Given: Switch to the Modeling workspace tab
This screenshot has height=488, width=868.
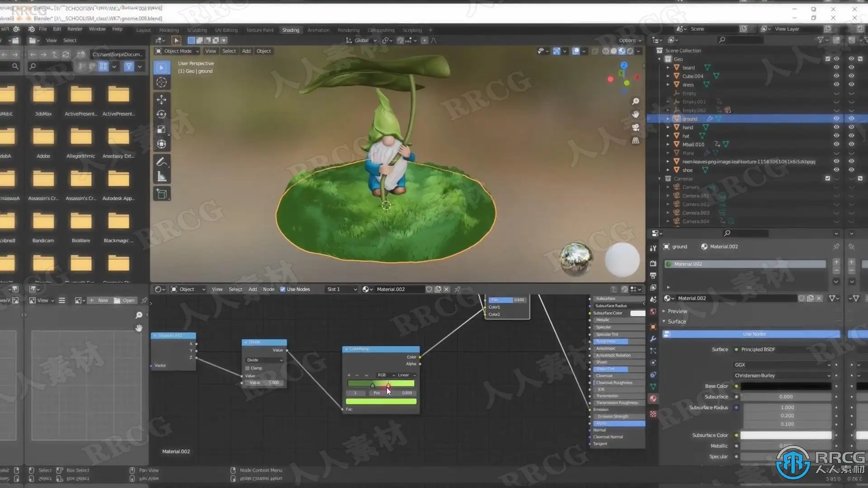Looking at the screenshot, I should click(x=169, y=30).
